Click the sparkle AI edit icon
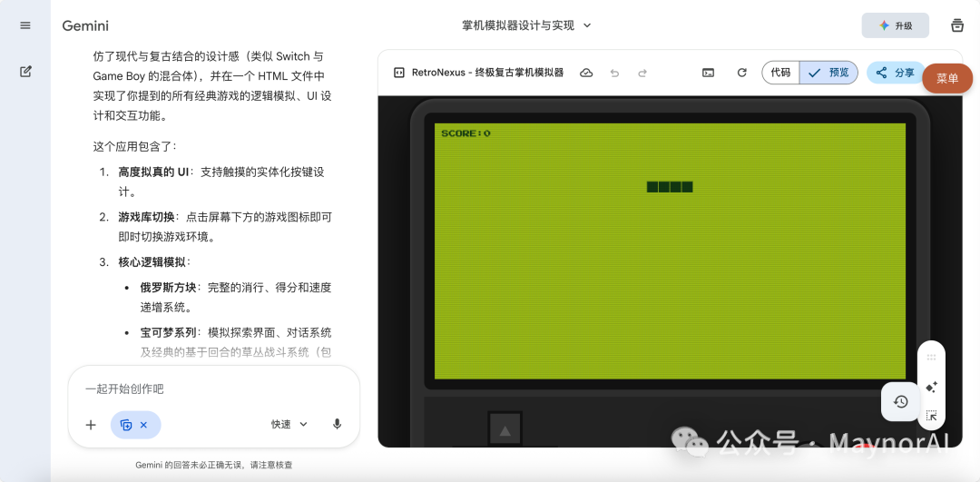This screenshot has height=482, width=980. [x=931, y=387]
